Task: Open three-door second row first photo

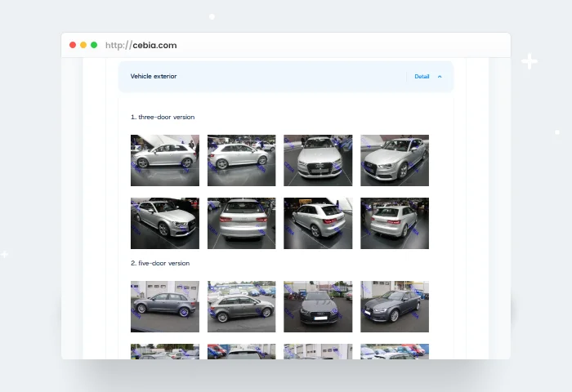Action: click(x=165, y=223)
